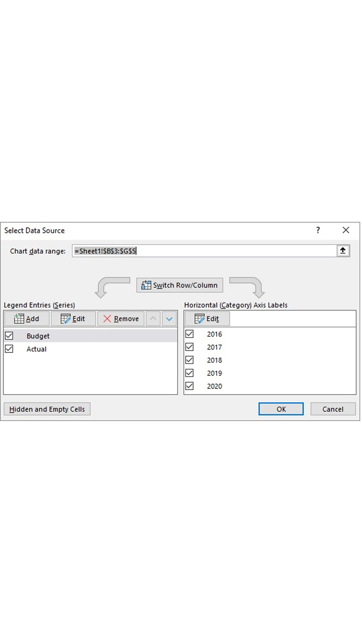362x644 pixels.
Task: Uncheck the Actual series checkbox
Action: pyautogui.click(x=9, y=349)
